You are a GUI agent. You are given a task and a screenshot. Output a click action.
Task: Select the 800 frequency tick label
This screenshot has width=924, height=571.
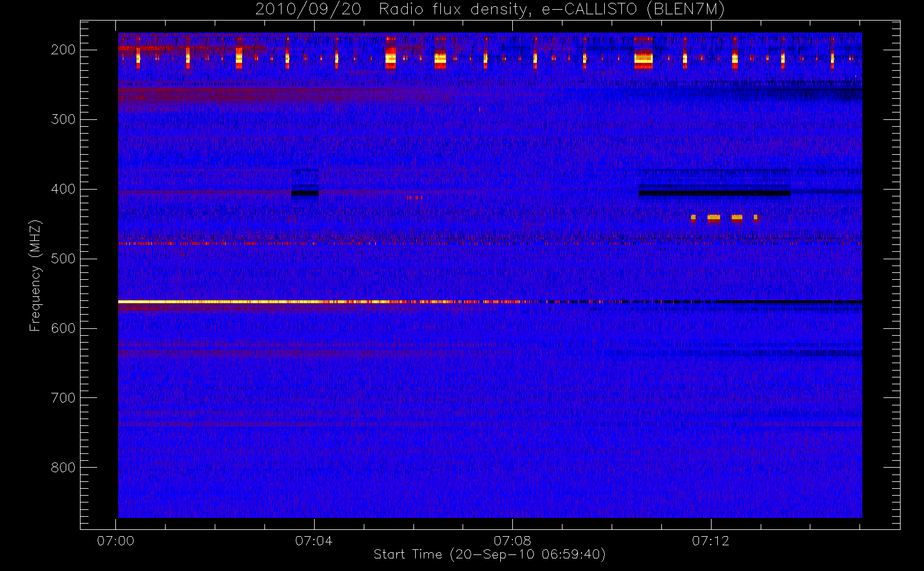[63, 468]
